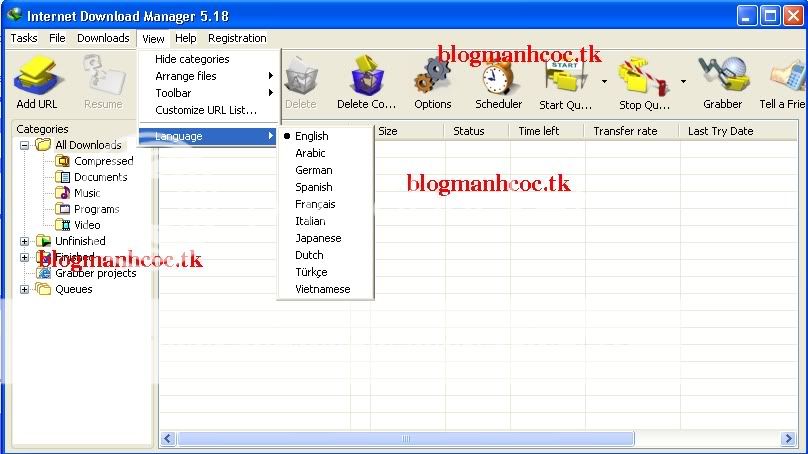This screenshot has height=454, width=808.
Task: Click the Unfinished folder icon
Action: (x=43, y=241)
